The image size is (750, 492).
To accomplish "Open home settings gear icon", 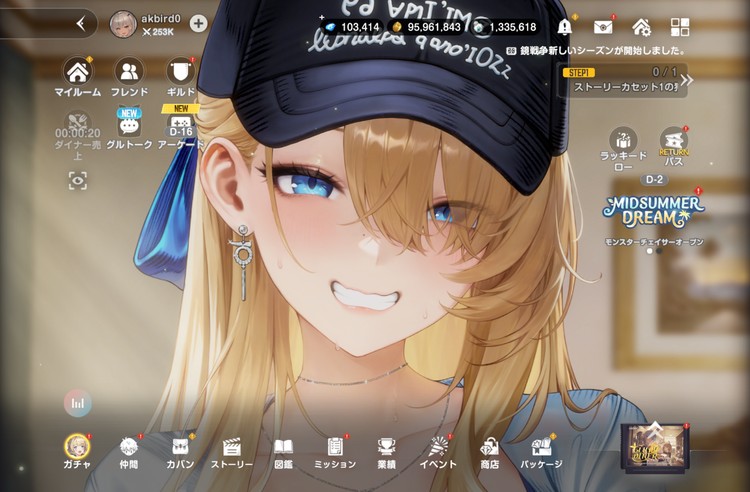I will [x=641, y=27].
